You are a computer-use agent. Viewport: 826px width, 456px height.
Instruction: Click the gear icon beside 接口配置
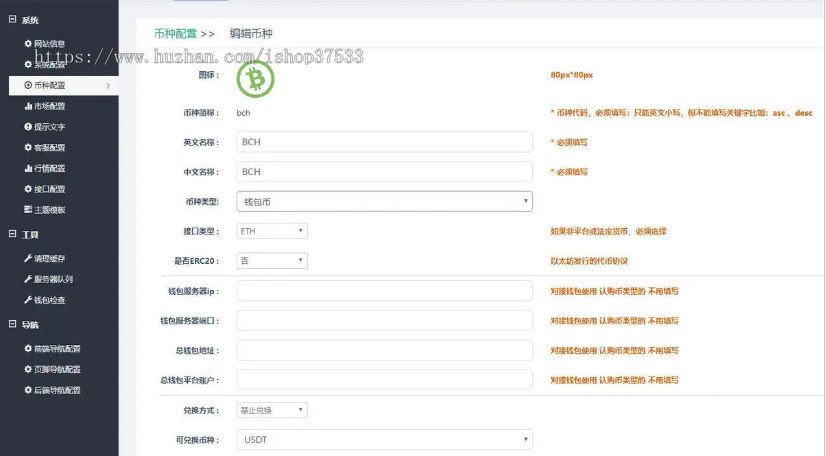tap(28, 189)
